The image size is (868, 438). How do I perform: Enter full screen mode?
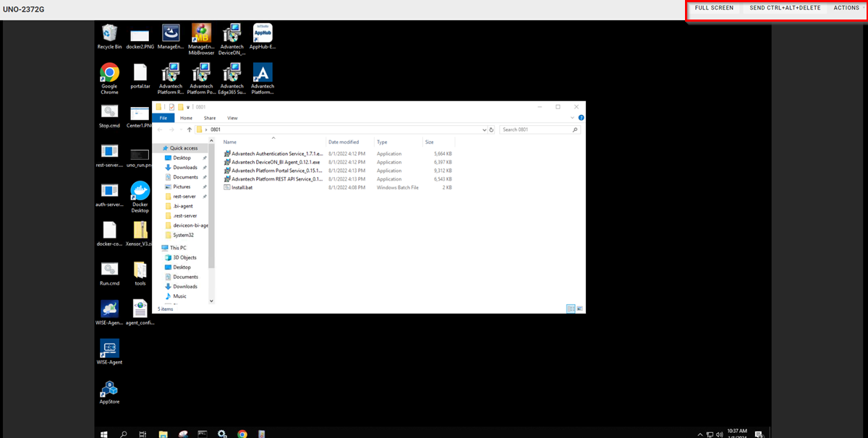(x=714, y=8)
